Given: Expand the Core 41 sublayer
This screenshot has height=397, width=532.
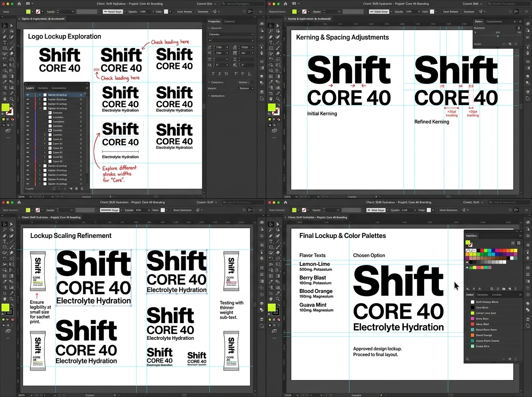Looking at the screenshot, I should coord(45,139).
